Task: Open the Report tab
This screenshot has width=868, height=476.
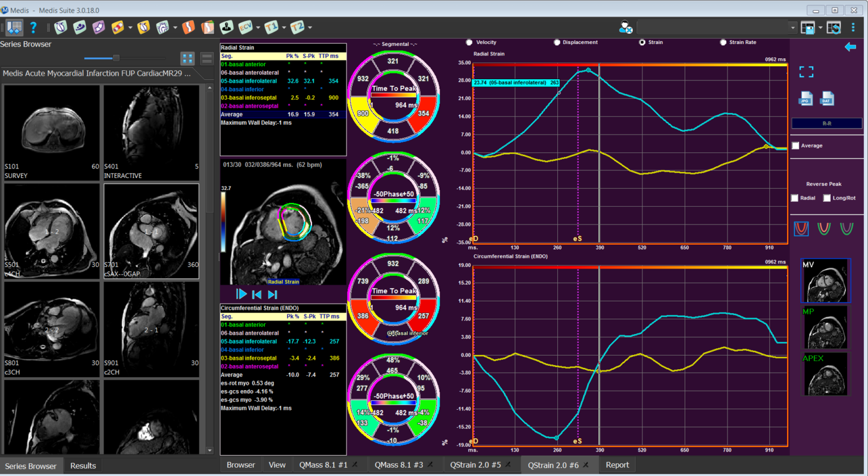Action: click(617, 465)
